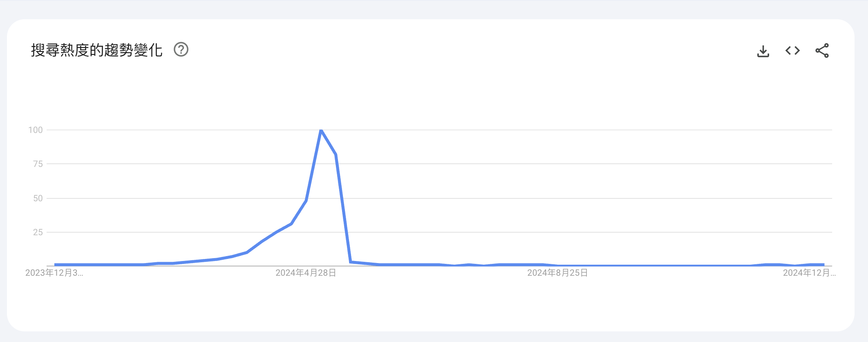Viewport: 868px width, 342px height.
Task: Click the 25 y-axis label
Action: point(38,232)
